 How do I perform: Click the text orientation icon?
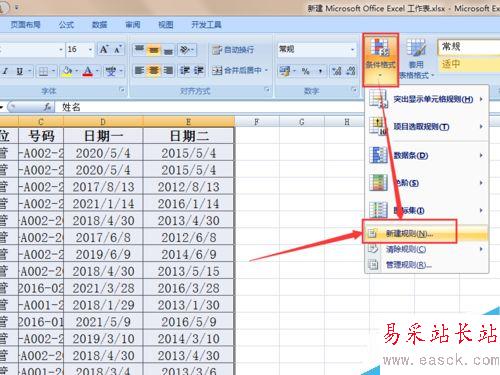[185, 50]
